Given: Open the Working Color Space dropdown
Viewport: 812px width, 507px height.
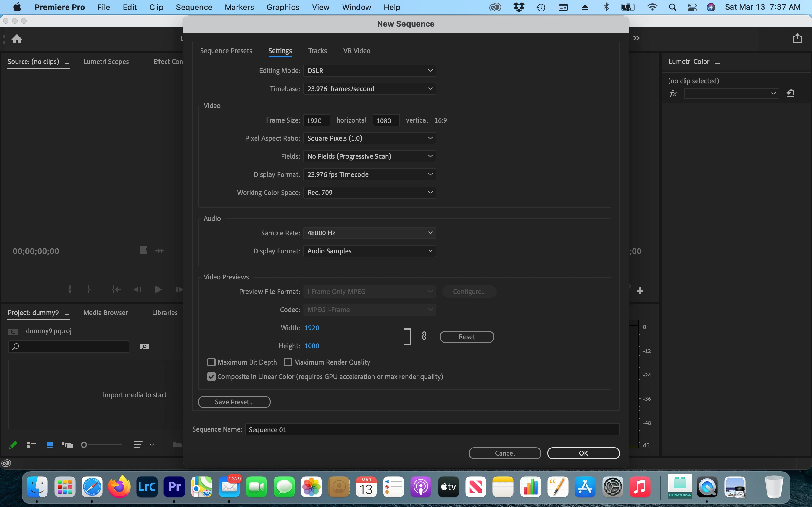Looking at the screenshot, I should 369,193.
